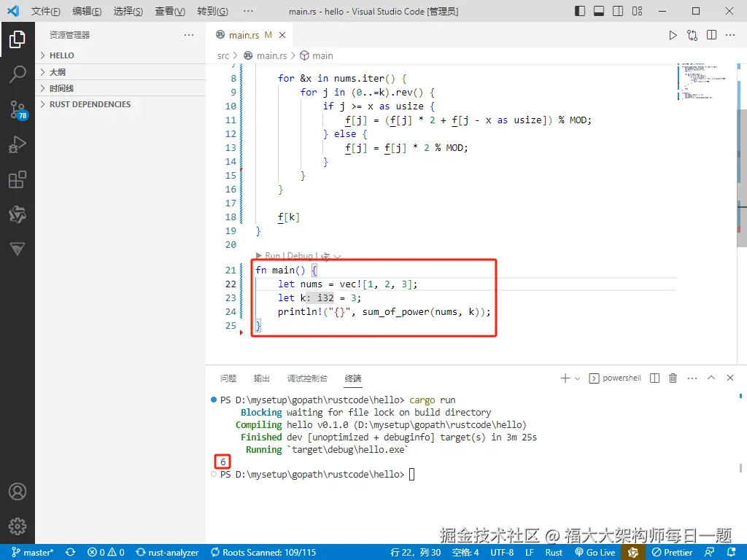
Task: Open the overflow menu ellipsis in menu bar
Action: [248, 11]
